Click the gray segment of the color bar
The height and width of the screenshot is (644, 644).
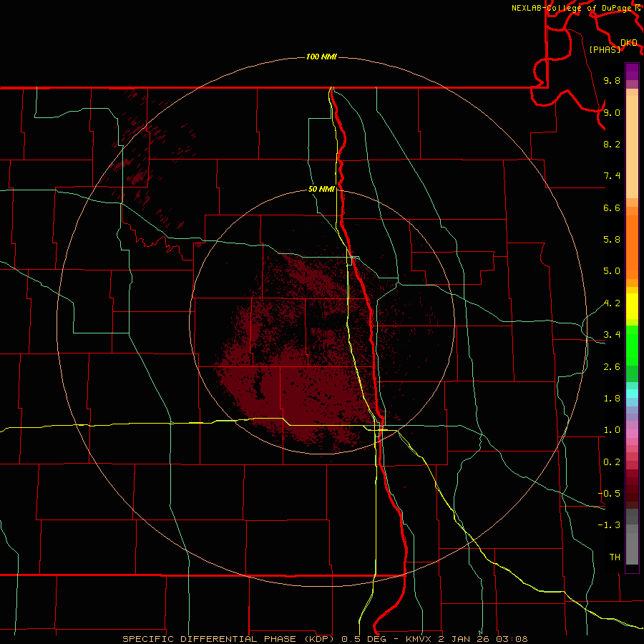tap(632, 538)
